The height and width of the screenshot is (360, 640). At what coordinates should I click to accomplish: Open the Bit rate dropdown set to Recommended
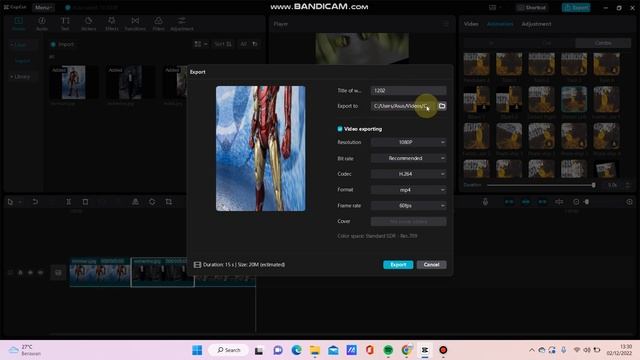tap(409, 158)
